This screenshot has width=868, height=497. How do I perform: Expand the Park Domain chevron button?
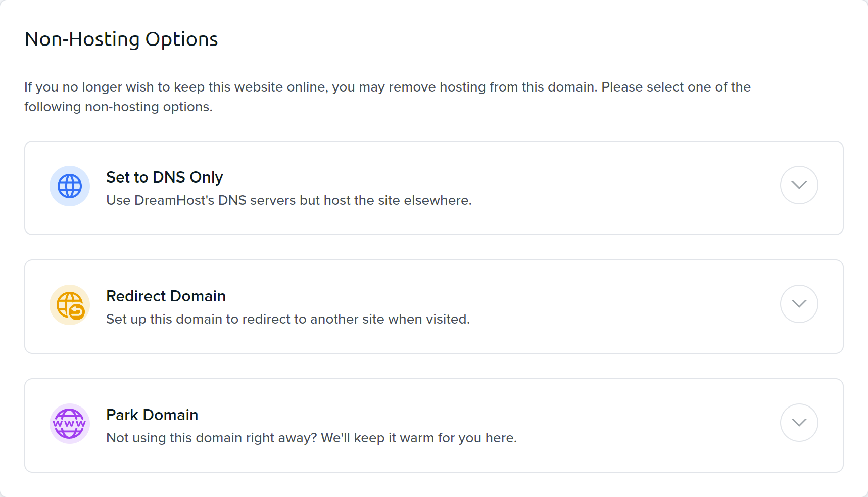coord(799,423)
